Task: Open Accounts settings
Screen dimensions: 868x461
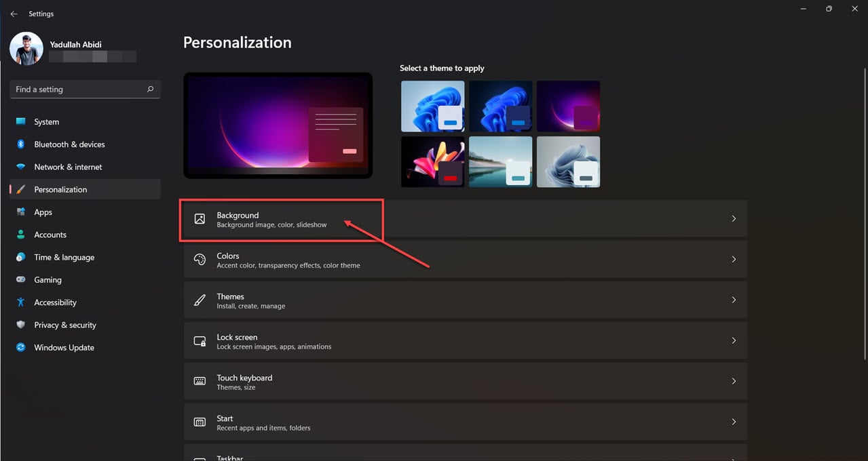Action: click(x=50, y=235)
